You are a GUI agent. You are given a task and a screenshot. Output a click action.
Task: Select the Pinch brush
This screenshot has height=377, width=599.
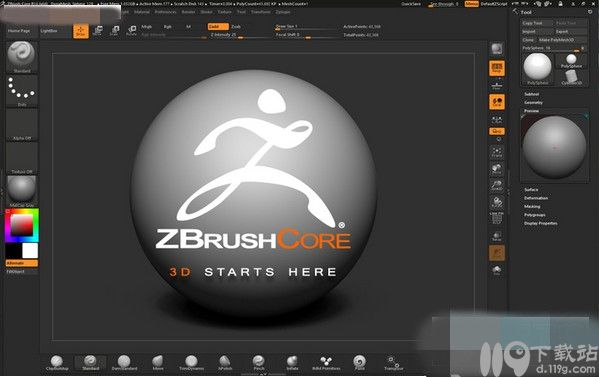[x=259, y=362]
